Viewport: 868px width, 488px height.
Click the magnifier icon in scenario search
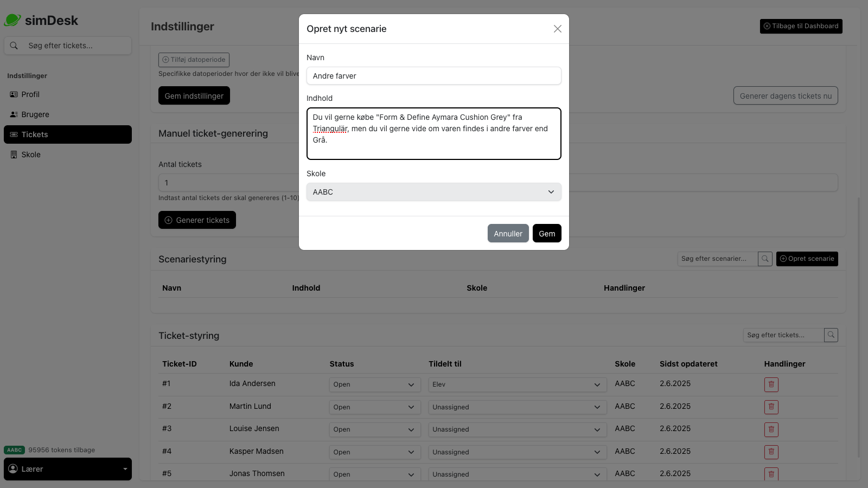[765, 259]
